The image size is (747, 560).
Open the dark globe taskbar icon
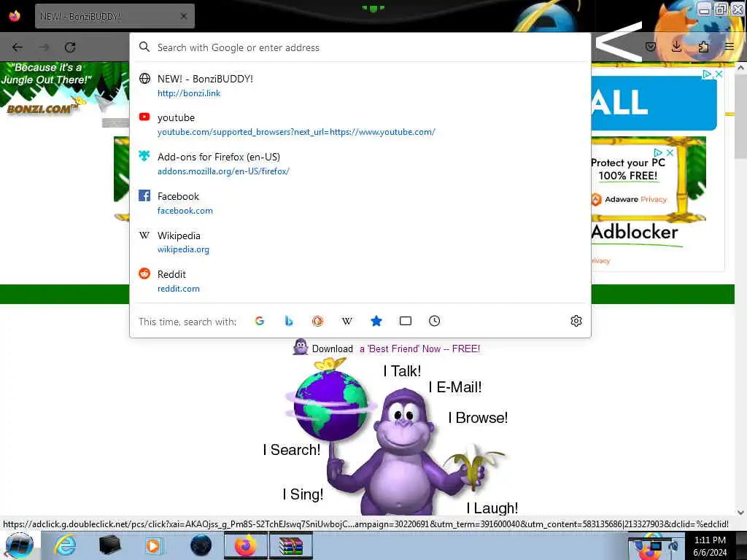[x=201, y=545]
